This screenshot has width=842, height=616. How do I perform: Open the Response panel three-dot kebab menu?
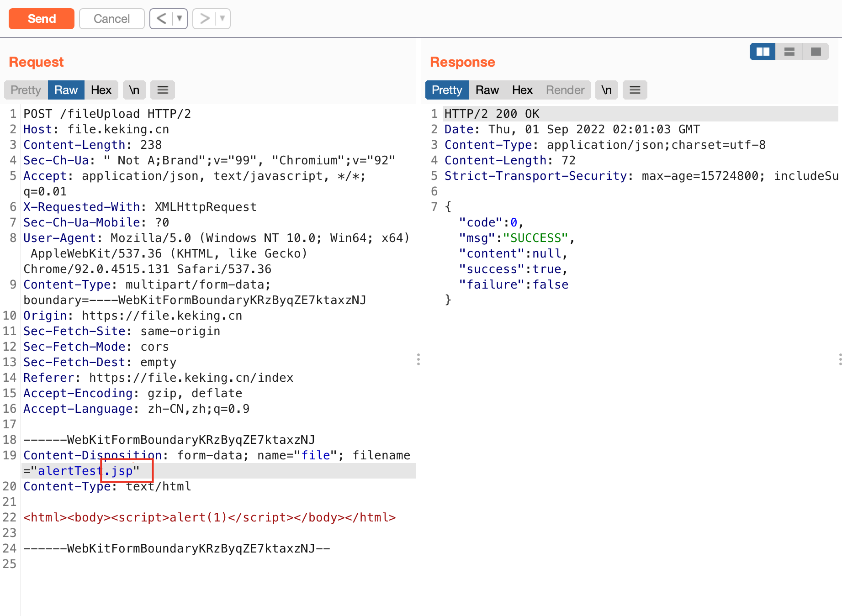click(839, 360)
